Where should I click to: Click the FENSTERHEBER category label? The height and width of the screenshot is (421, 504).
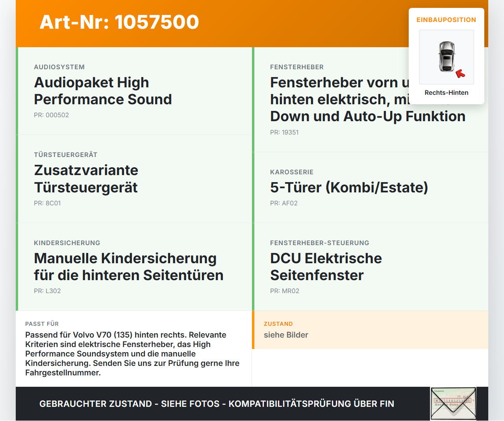297,67
